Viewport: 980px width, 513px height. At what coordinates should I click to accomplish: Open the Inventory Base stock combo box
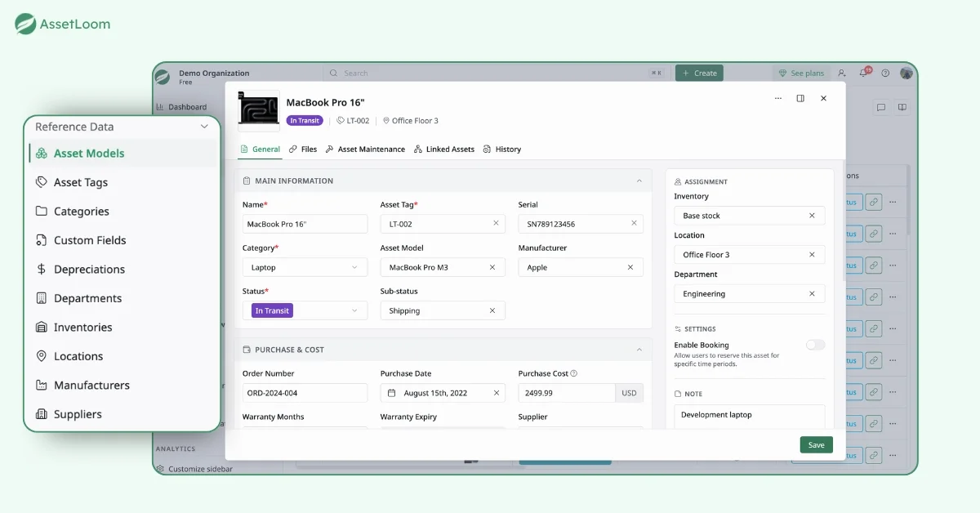pyautogui.click(x=750, y=216)
